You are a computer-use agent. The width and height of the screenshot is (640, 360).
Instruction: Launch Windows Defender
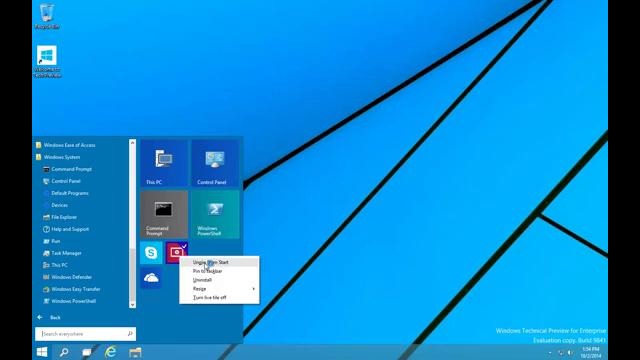[68, 277]
